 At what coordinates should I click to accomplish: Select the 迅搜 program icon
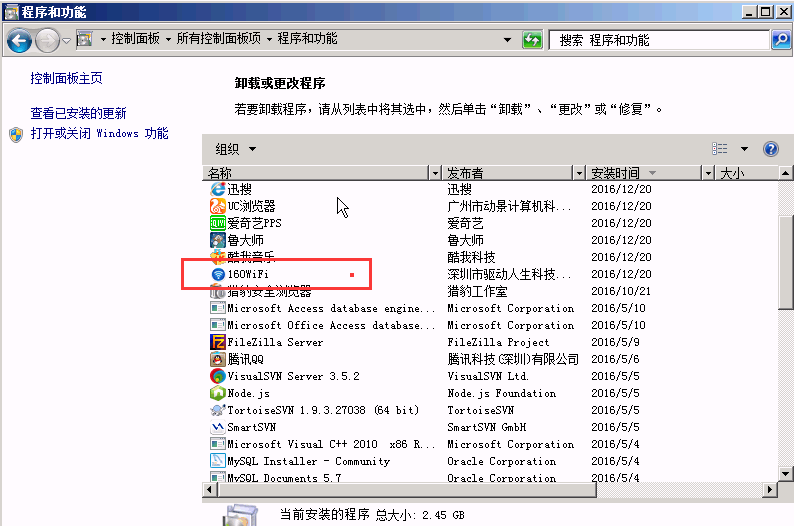(x=218, y=189)
